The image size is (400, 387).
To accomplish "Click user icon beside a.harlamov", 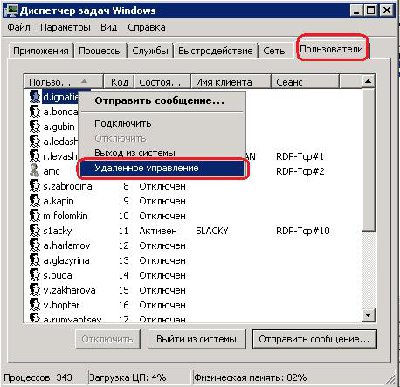I will (35, 246).
